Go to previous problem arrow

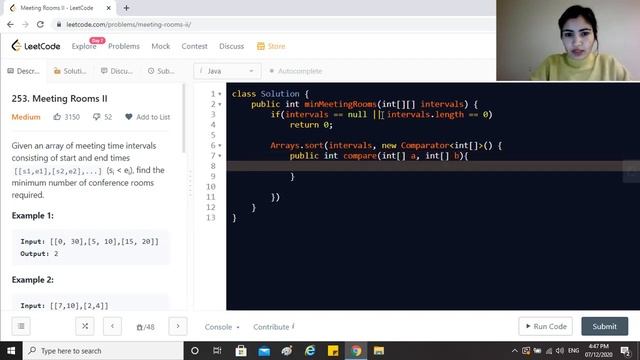coord(112,326)
